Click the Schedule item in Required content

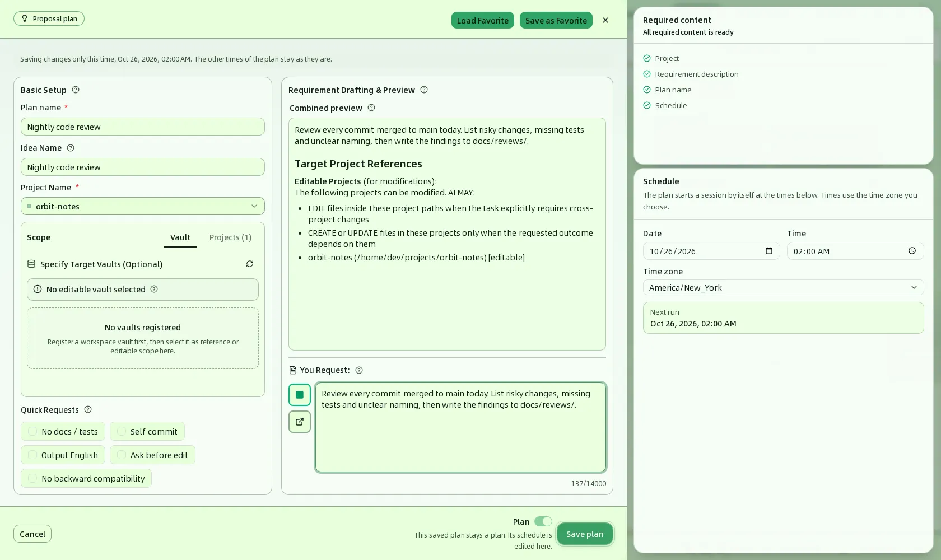665,105
